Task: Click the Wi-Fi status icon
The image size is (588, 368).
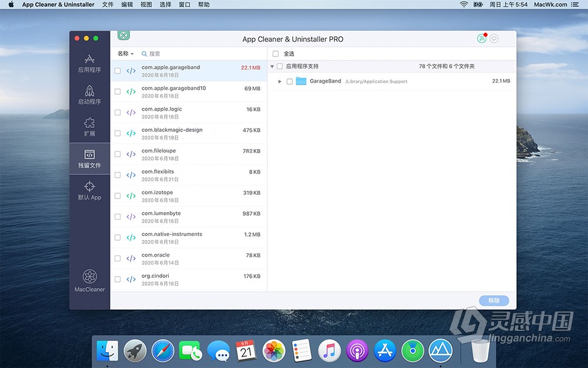Action: point(464,5)
